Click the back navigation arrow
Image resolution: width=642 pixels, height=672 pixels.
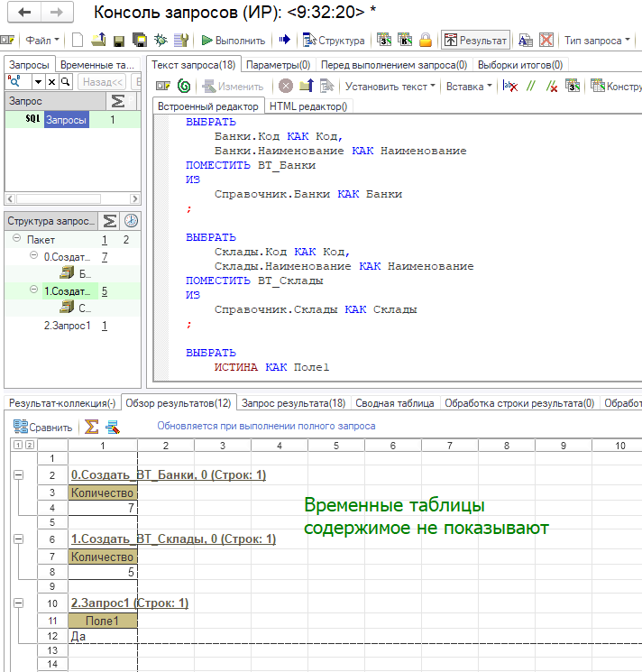(25, 13)
